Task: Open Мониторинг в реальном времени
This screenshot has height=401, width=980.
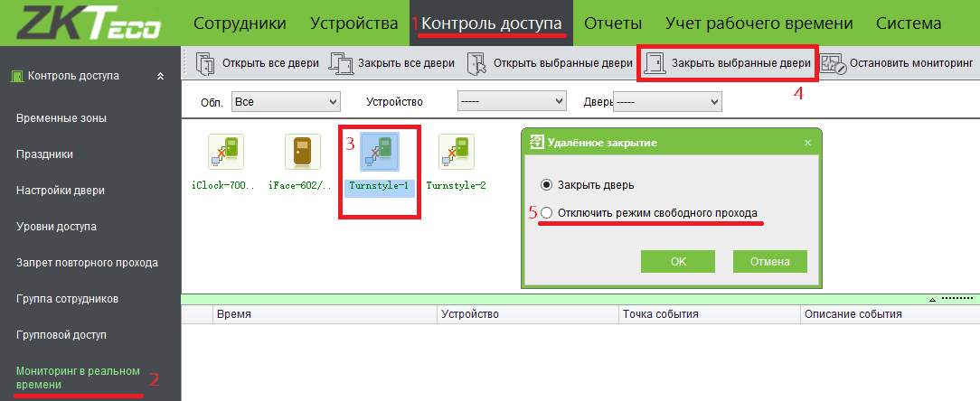Action: click(x=78, y=378)
